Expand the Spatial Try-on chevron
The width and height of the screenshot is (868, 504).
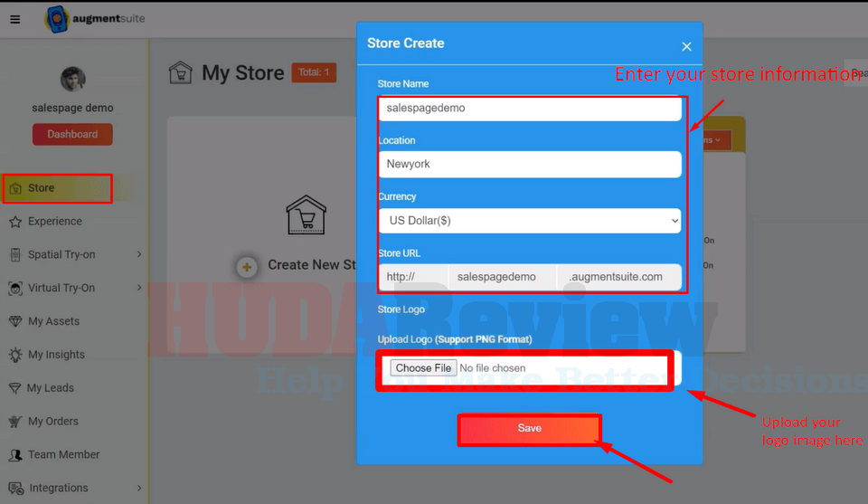(139, 254)
